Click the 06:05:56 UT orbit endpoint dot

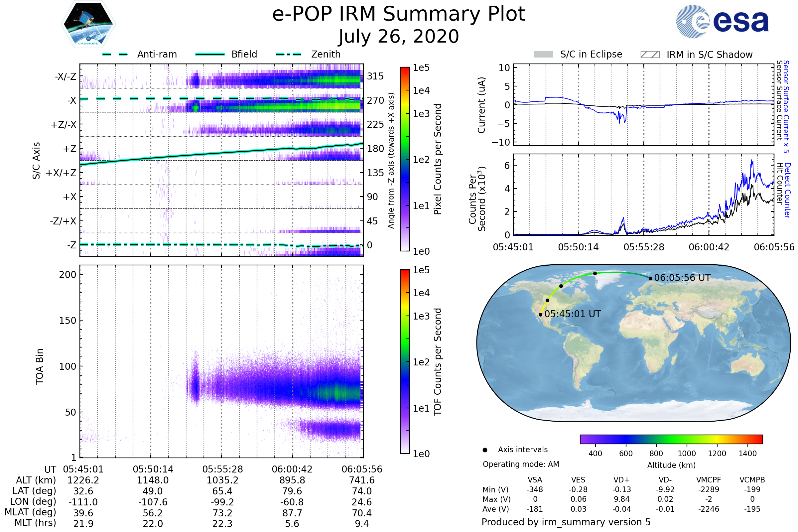650,278
